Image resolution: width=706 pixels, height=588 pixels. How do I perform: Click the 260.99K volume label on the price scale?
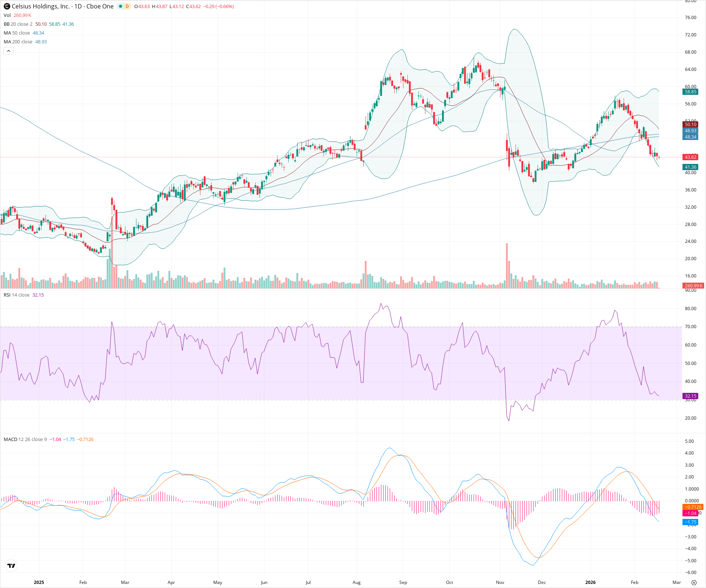(693, 286)
